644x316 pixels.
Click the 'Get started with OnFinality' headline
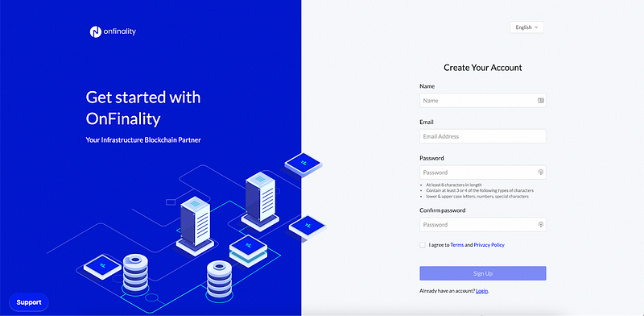pos(143,108)
